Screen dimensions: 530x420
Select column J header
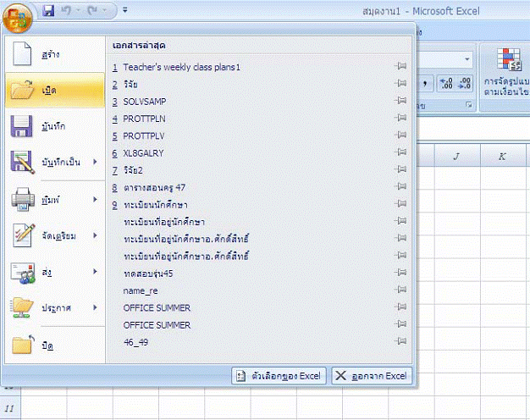pyautogui.click(x=457, y=157)
